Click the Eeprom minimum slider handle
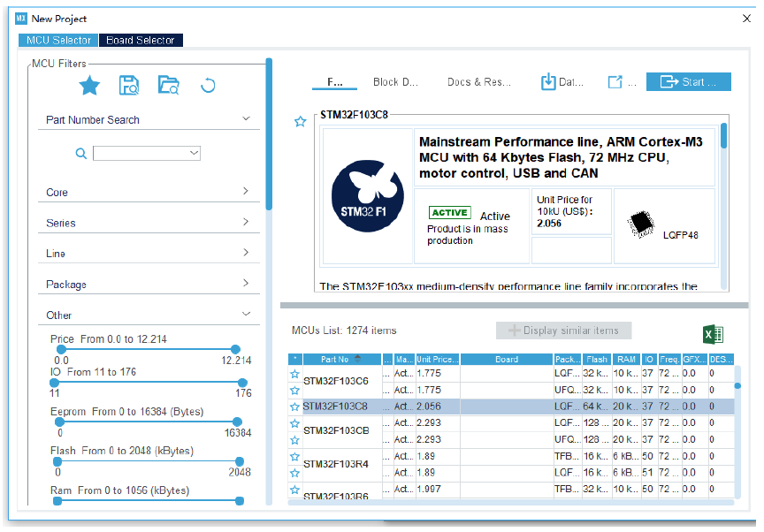This screenshot has width=764, height=532. 59,422
